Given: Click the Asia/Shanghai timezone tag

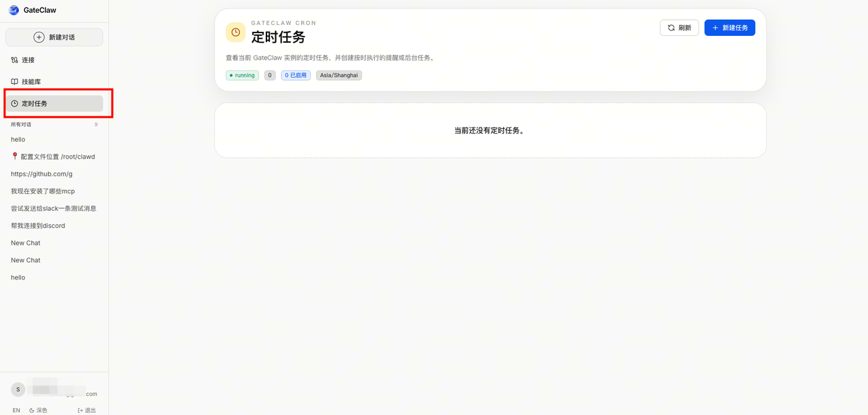Looking at the screenshot, I should click(x=338, y=75).
